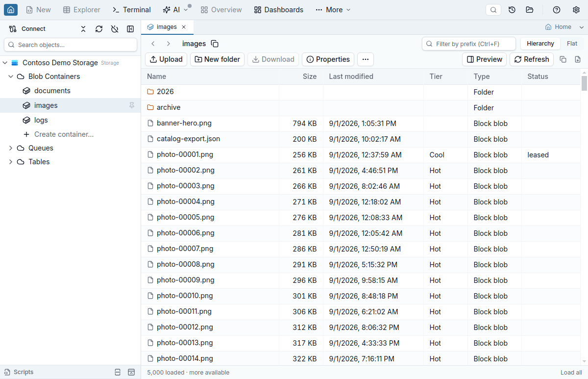Open the More dropdown menu
Screen dimensions: 588x379
333,10
